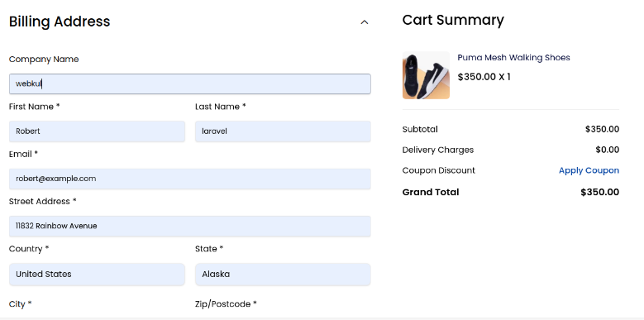Focus the First Name field containing Robert
The height and width of the screenshot is (320, 644).
coord(97,131)
